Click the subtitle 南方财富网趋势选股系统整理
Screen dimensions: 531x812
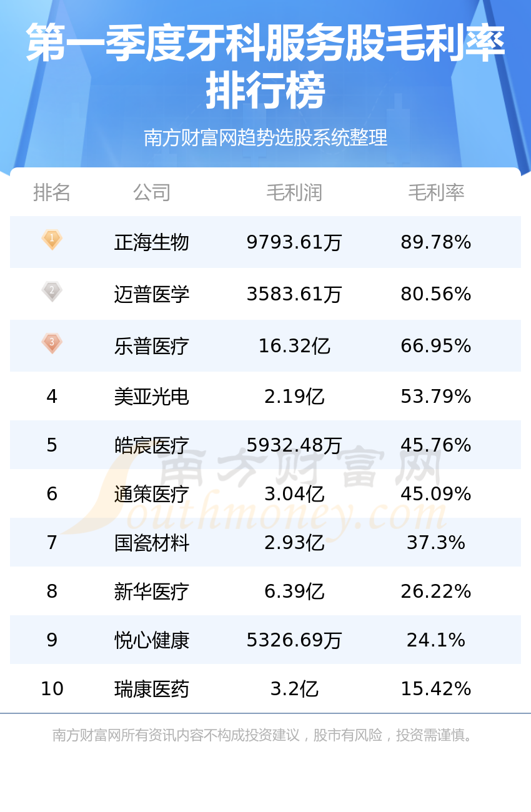pyautogui.click(x=265, y=137)
